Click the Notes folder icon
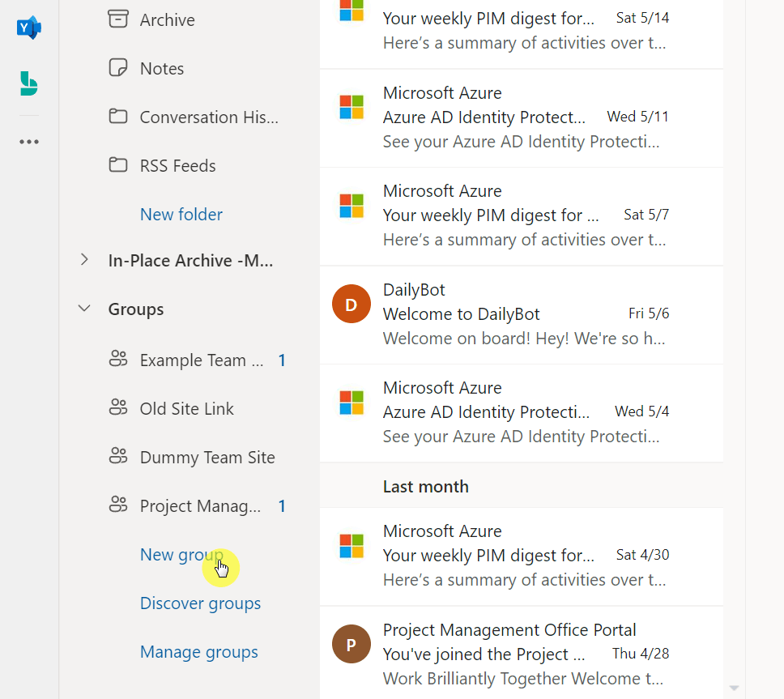 [x=118, y=68]
